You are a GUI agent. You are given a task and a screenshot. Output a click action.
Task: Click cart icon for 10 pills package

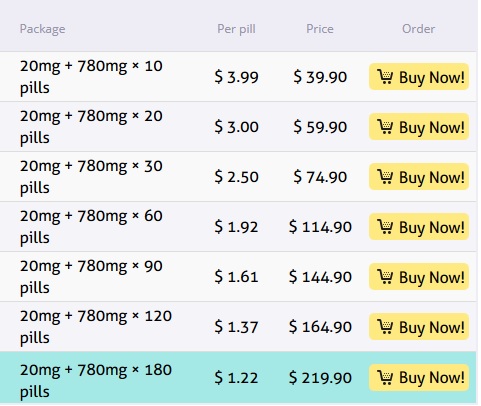coord(385,77)
